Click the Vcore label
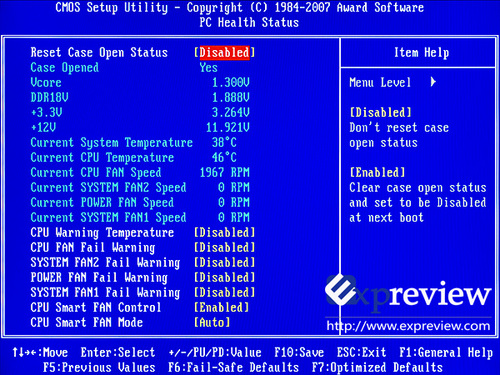500x375 pixels. (x=46, y=83)
